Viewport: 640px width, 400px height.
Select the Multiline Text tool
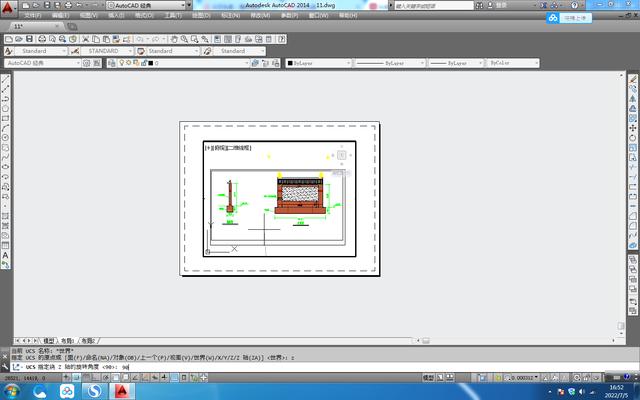point(6,255)
